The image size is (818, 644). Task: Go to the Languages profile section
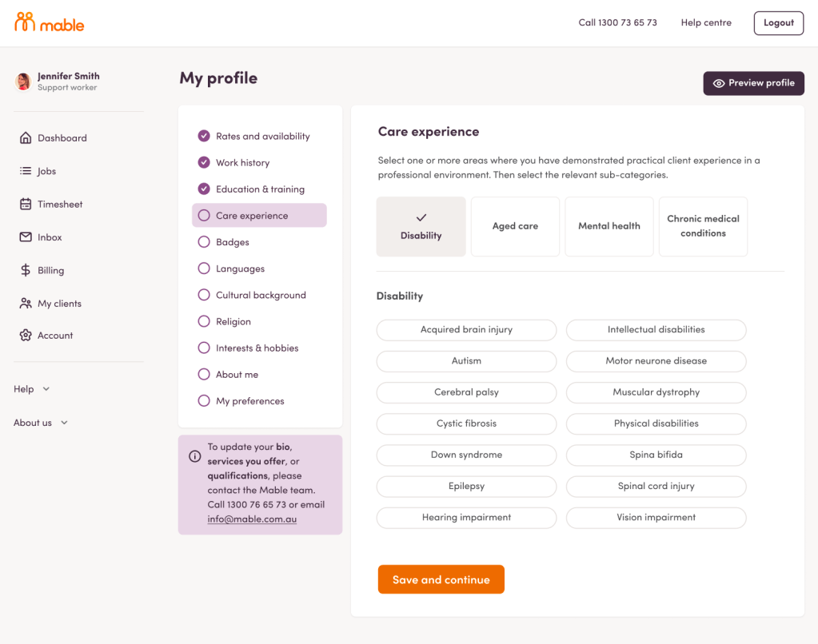point(240,268)
